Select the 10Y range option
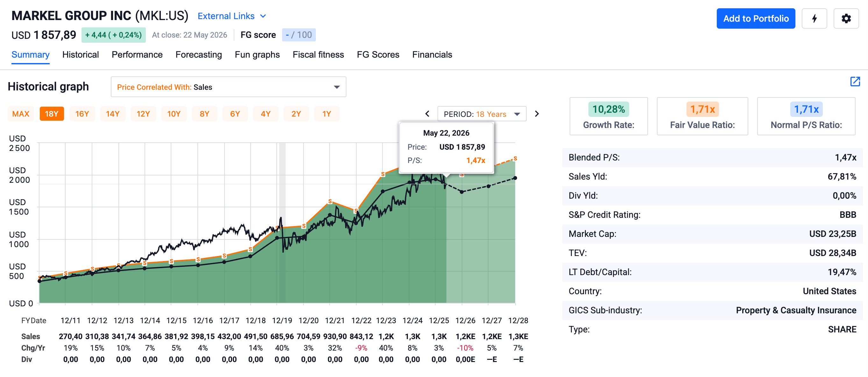Screen dimensions: 868x377 coord(174,114)
